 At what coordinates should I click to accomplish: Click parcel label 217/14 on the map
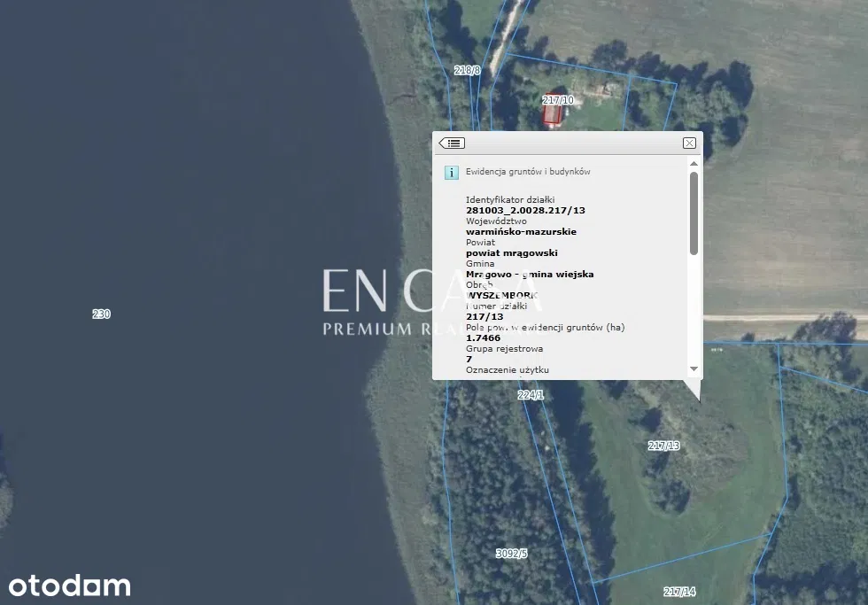tap(679, 592)
